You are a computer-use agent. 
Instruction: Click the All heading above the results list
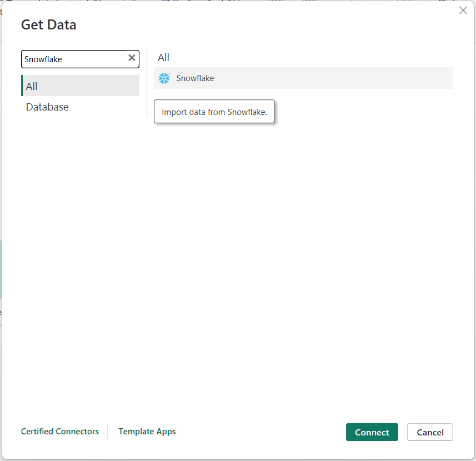point(163,57)
